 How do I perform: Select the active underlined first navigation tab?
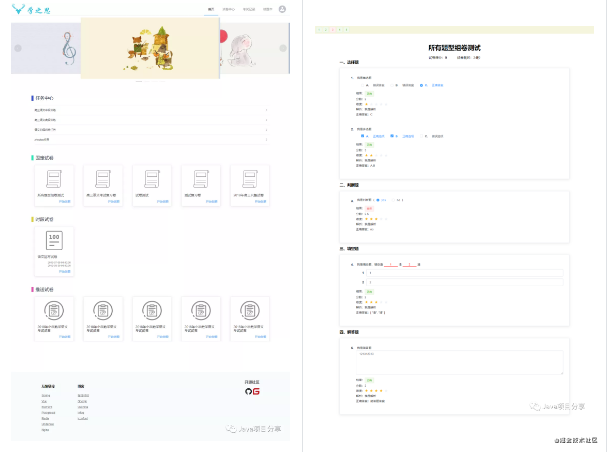tap(211, 9)
